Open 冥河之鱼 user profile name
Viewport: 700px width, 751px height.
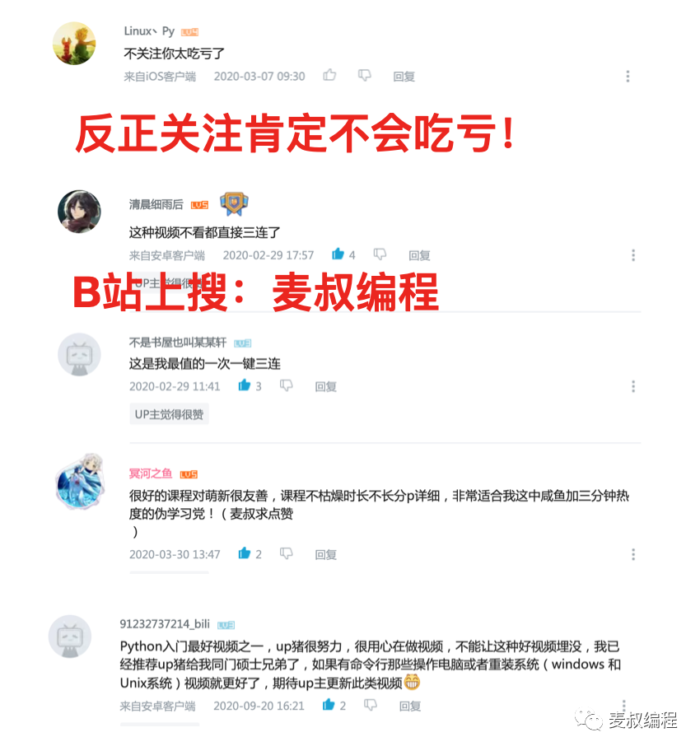point(151,473)
